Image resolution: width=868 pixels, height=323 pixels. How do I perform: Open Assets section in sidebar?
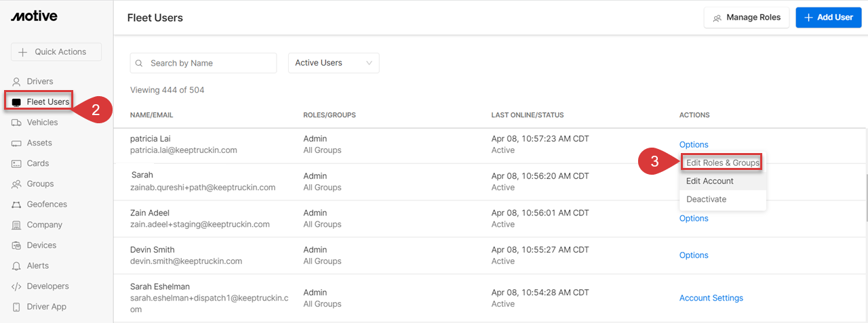point(39,143)
